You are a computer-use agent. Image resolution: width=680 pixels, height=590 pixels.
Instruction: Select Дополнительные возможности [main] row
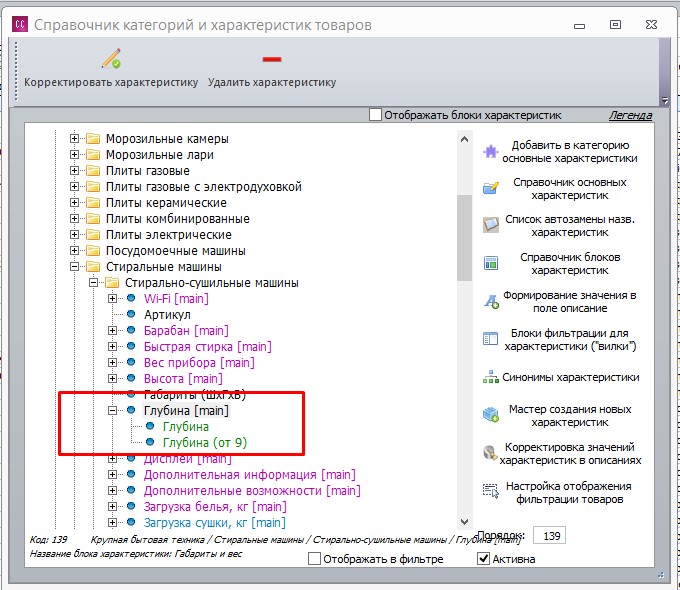[x=252, y=491]
